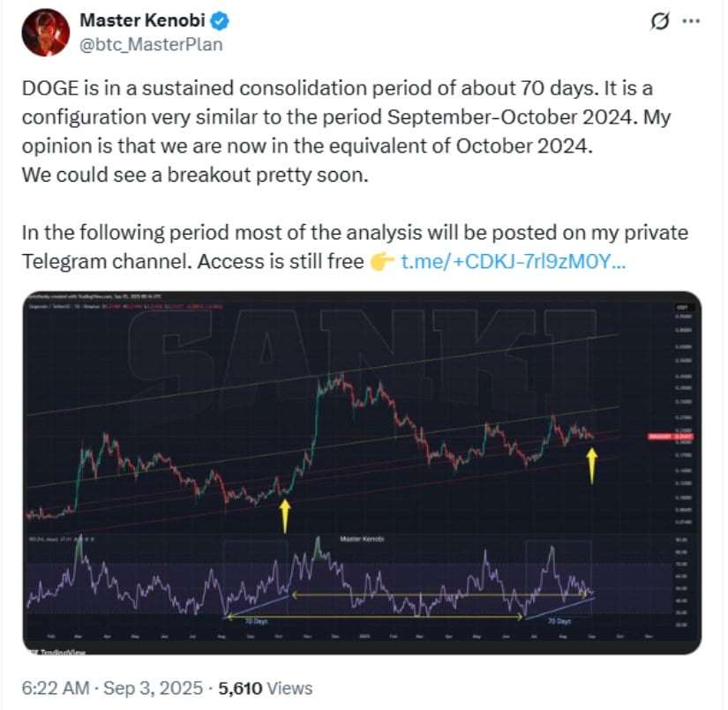
Task: Open the Master Kenobi display name
Action: click(x=143, y=20)
